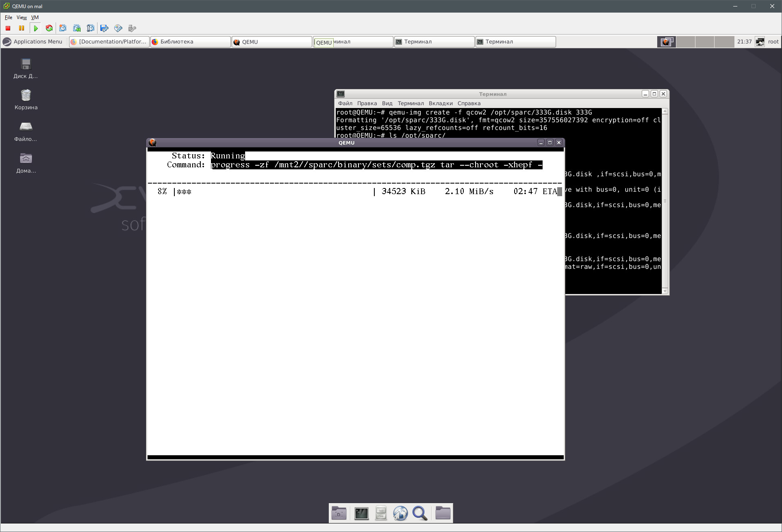Revert to snapshot icon
This screenshot has height=532, width=782.
(77, 28)
